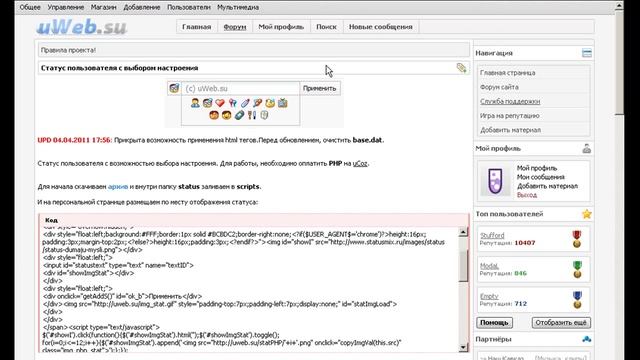The image size is (640, 360).
Task: Select the yellow bear-like mood icon
Action: 270,103
